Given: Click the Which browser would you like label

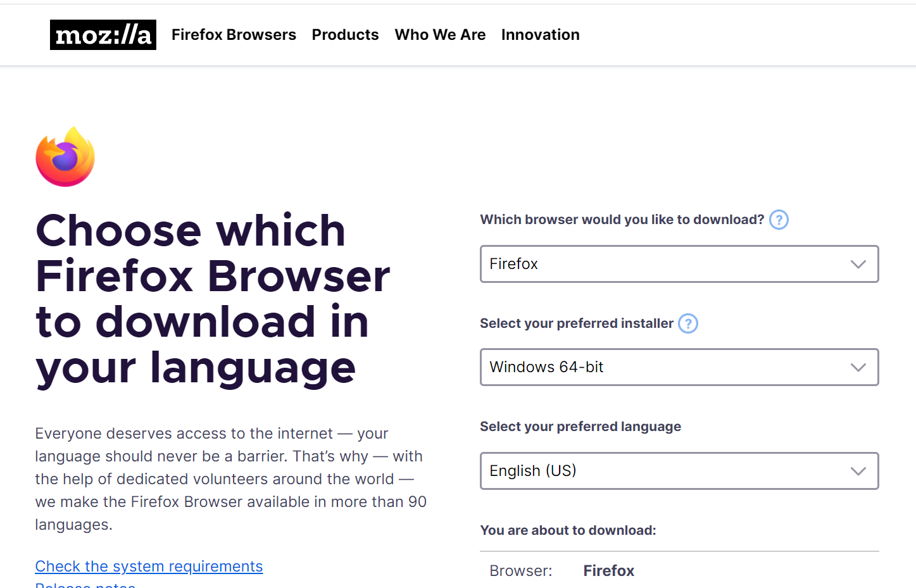Looking at the screenshot, I should [622, 220].
